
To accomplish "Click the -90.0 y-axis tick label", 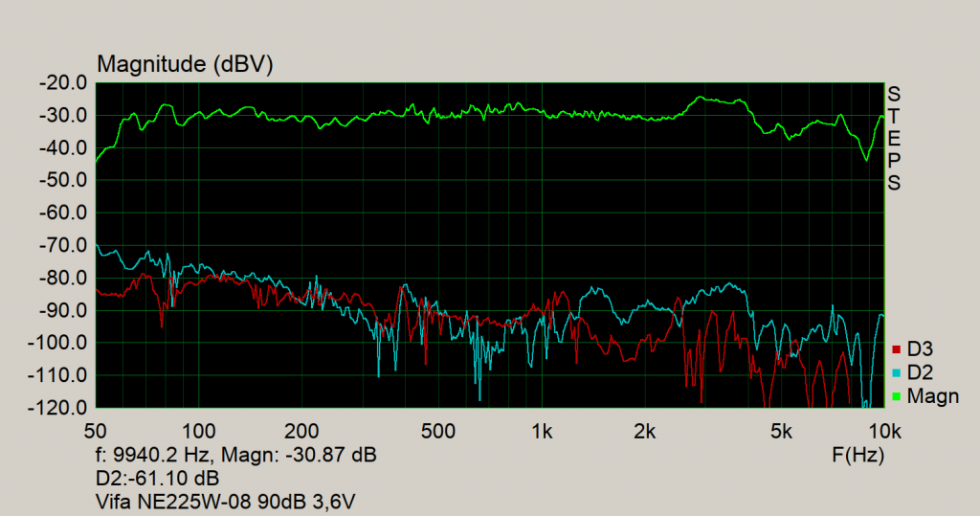I will [x=63, y=310].
